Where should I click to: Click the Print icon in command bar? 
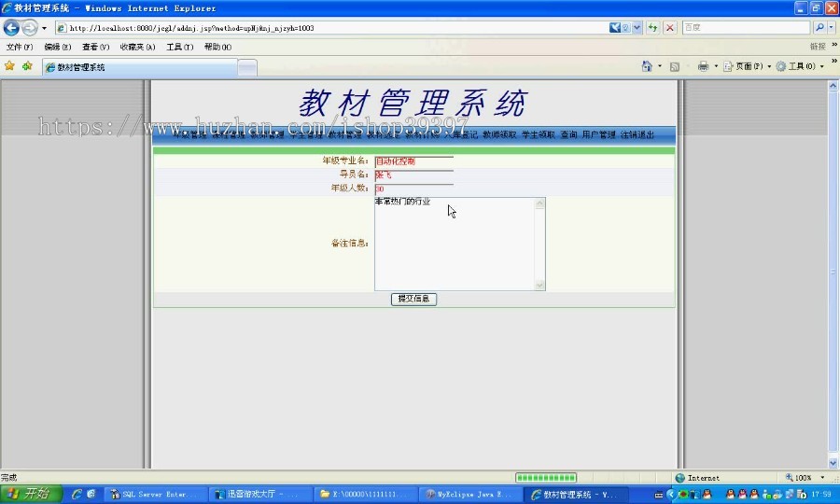coord(703,66)
